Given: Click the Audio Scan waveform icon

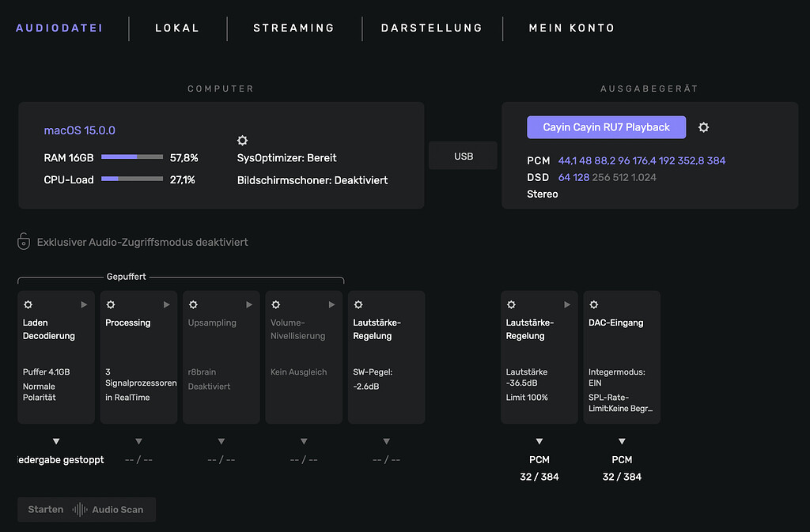Looking at the screenshot, I should (x=80, y=510).
